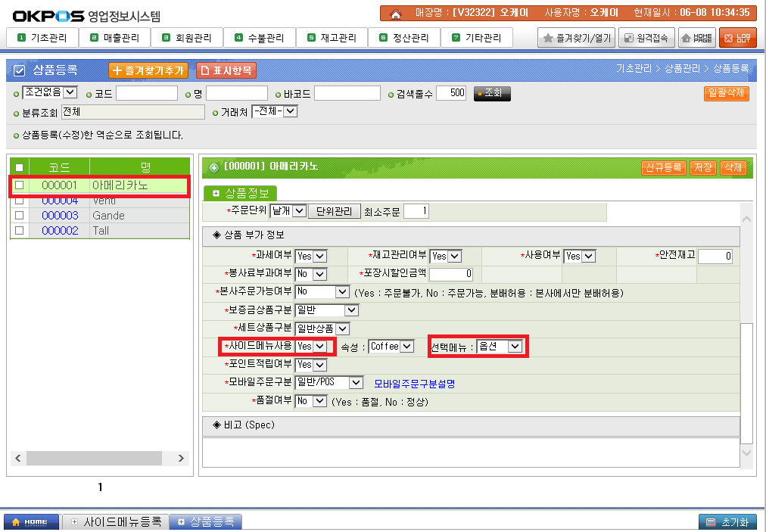Click the HOME tab at bottom left
Image resolution: width=766 pixels, height=532 pixels.
pyautogui.click(x=31, y=522)
